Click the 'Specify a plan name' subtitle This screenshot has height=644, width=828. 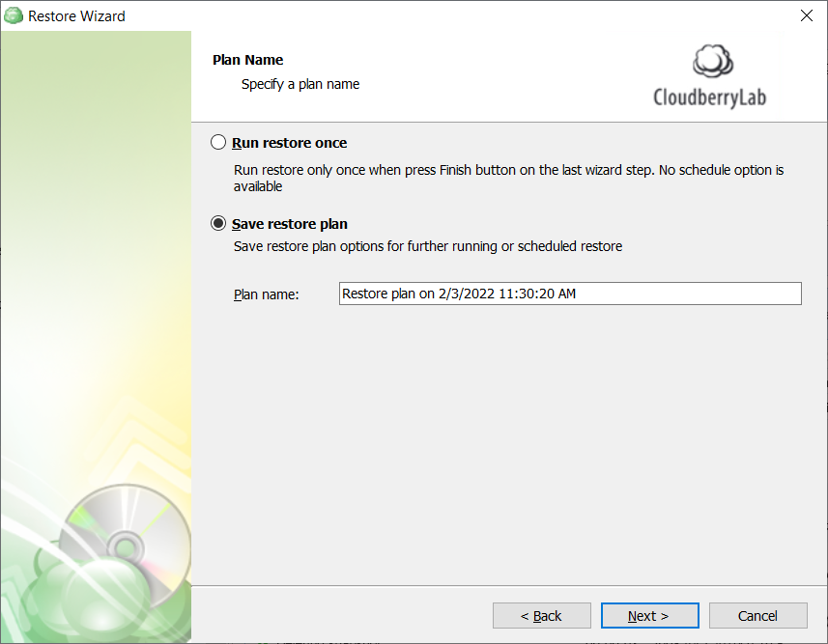pyautogui.click(x=300, y=84)
